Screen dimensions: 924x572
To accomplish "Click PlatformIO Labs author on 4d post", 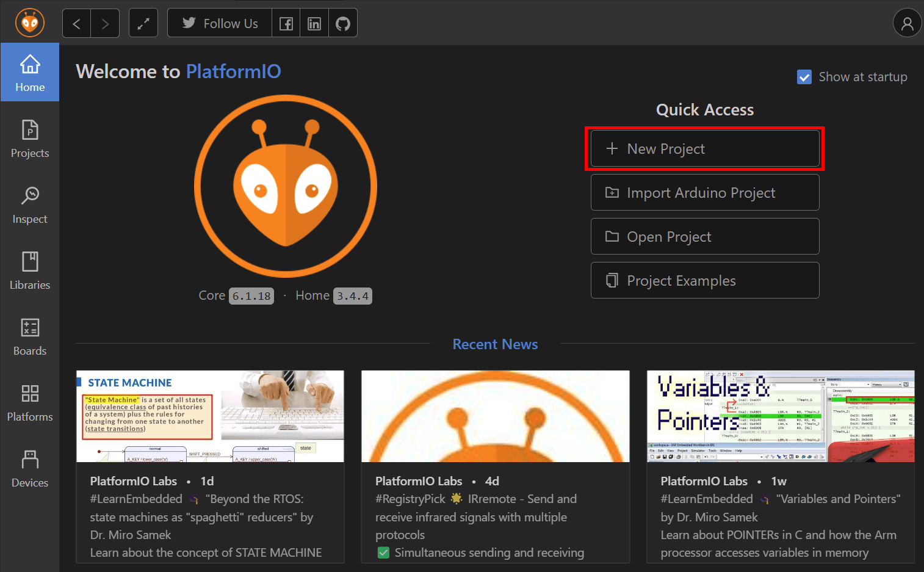I will [419, 481].
